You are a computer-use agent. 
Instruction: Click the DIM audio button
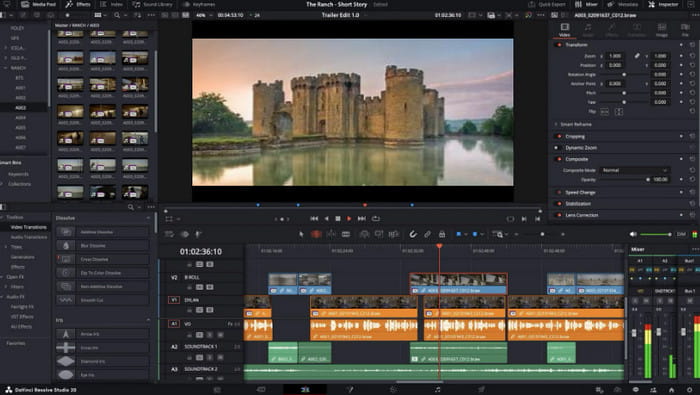[x=681, y=234]
